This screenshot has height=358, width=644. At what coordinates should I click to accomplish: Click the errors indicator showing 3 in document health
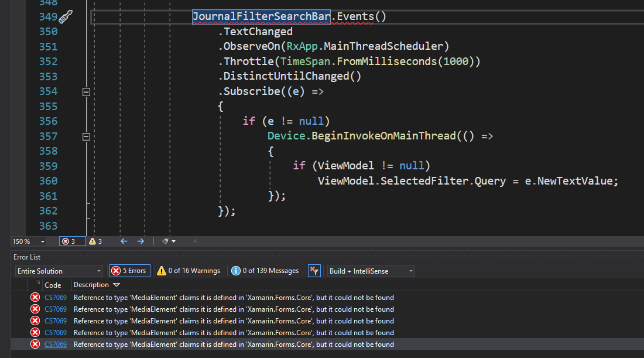click(72, 241)
